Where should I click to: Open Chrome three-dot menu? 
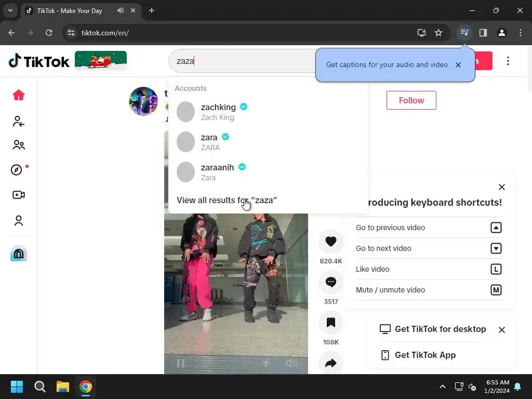[x=521, y=33]
